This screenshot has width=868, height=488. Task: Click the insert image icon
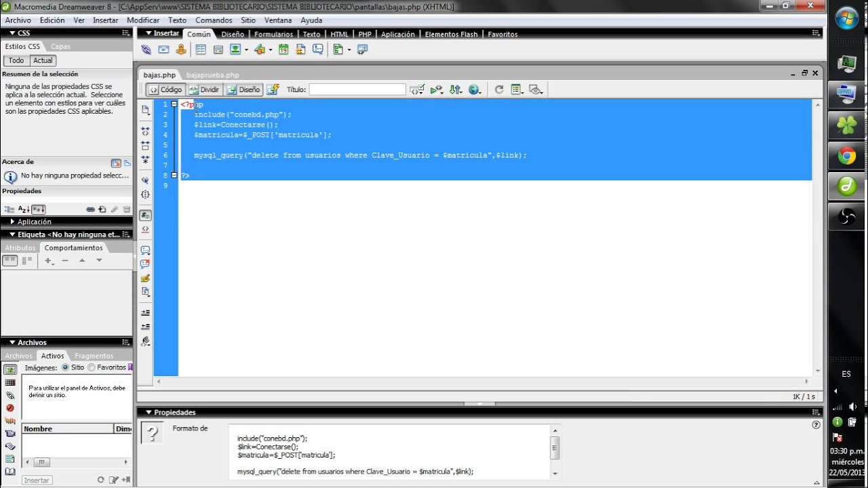235,49
